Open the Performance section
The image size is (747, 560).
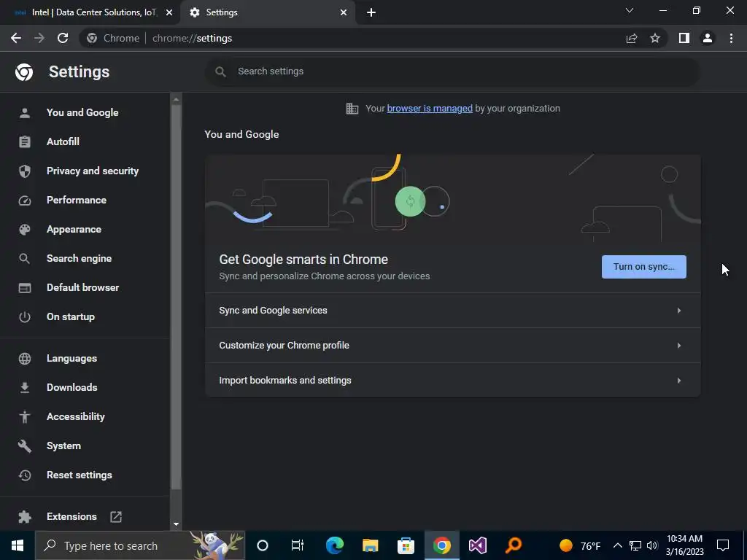[x=76, y=201]
